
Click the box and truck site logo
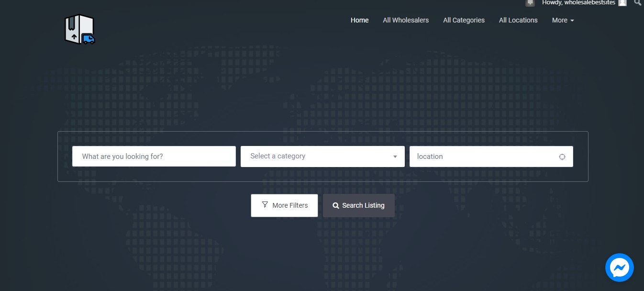(x=80, y=29)
